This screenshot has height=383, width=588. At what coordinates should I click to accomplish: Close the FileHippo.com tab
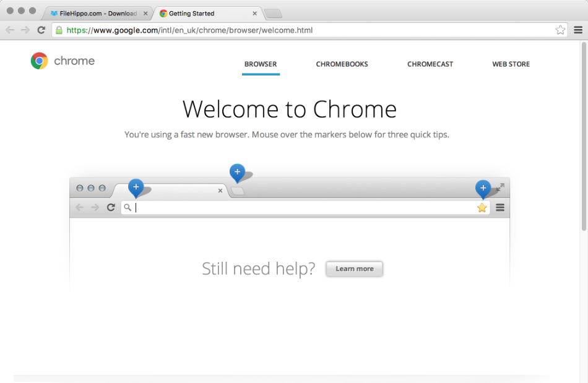click(x=145, y=14)
